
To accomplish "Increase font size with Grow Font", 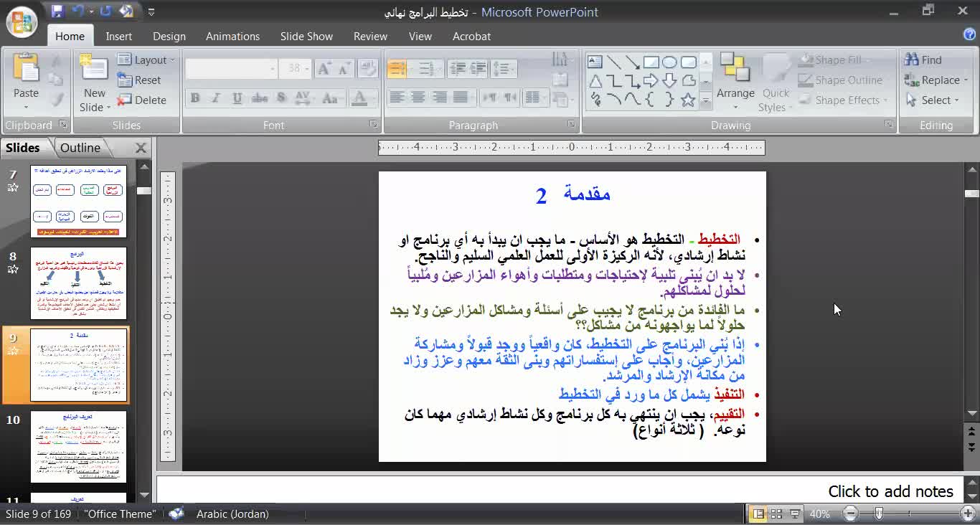I will pos(324,68).
